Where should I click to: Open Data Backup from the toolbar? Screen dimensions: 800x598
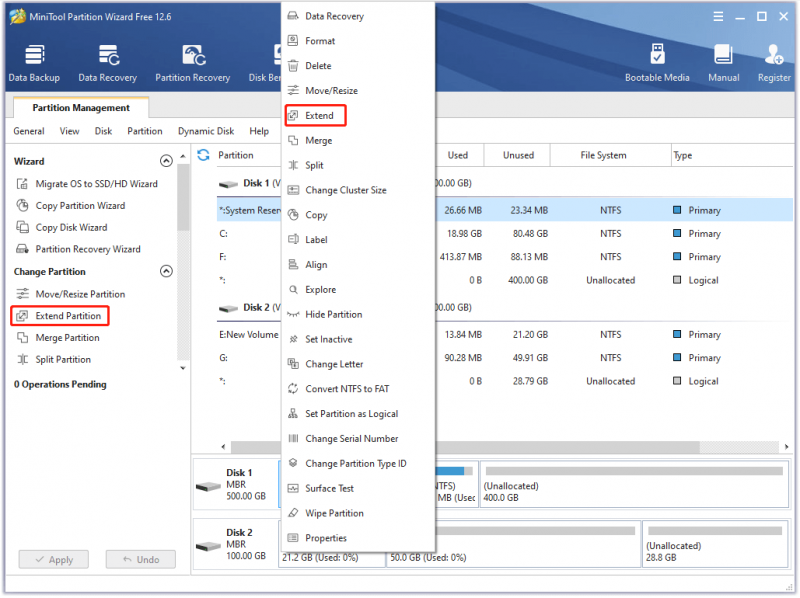point(34,63)
